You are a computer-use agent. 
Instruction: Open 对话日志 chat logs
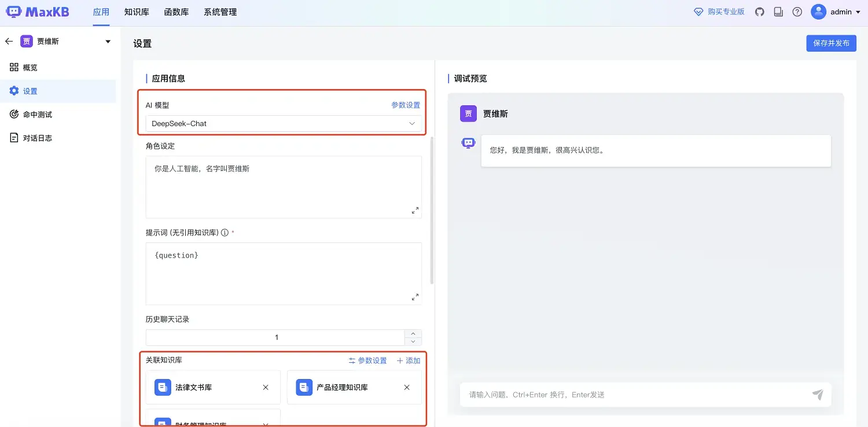pyautogui.click(x=38, y=138)
